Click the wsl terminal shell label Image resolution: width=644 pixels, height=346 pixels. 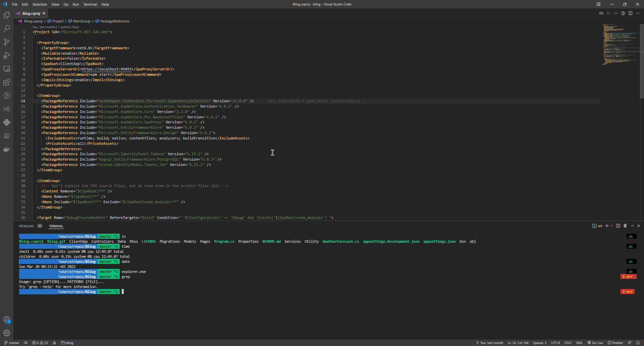point(597,226)
